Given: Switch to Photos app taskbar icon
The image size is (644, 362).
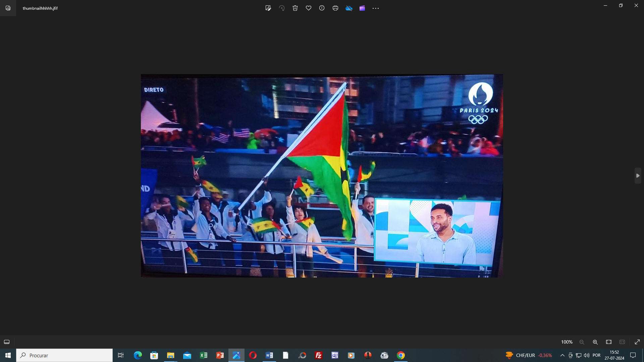Looking at the screenshot, I should pyautogui.click(x=236, y=355).
